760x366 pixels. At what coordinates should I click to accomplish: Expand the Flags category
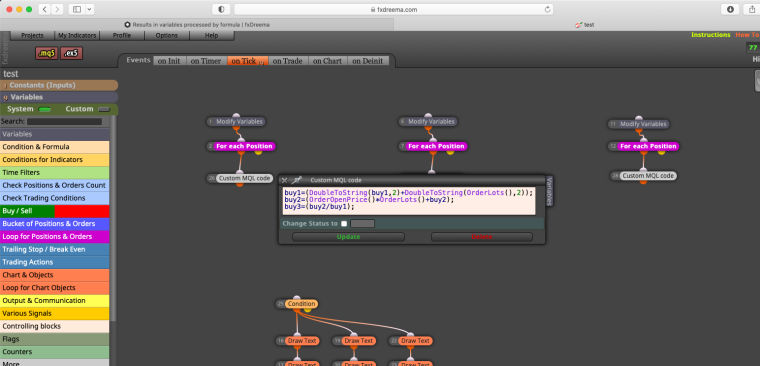tap(55, 339)
